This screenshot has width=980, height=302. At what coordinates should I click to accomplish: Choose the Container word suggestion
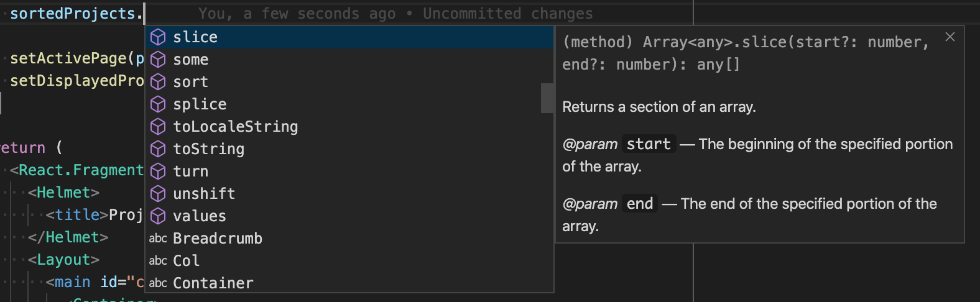tap(213, 283)
